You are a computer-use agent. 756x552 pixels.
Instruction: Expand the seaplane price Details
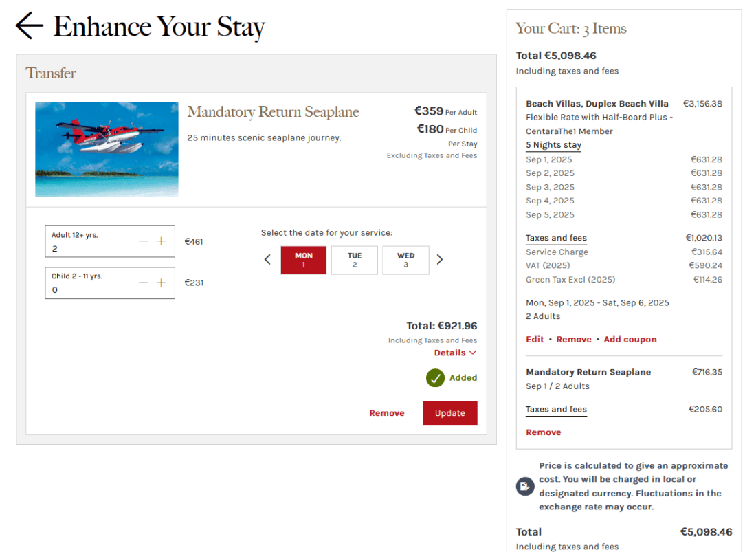click(x=455, y=353)
